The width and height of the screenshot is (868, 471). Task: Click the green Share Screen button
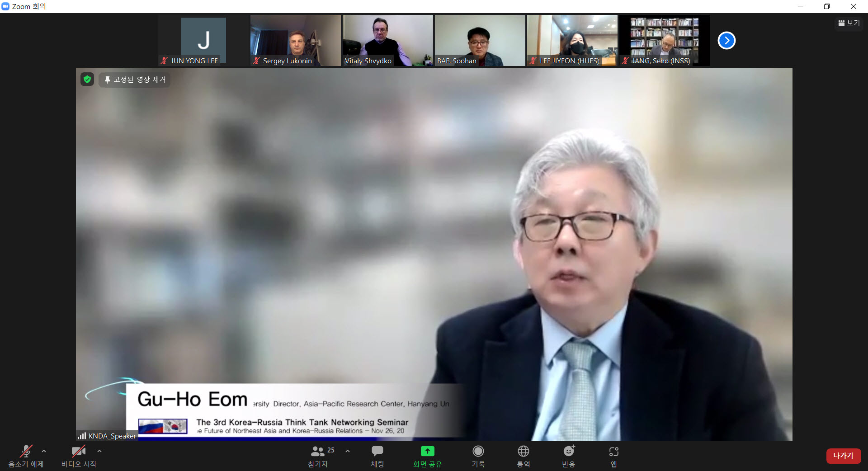(x=427, y=455)
